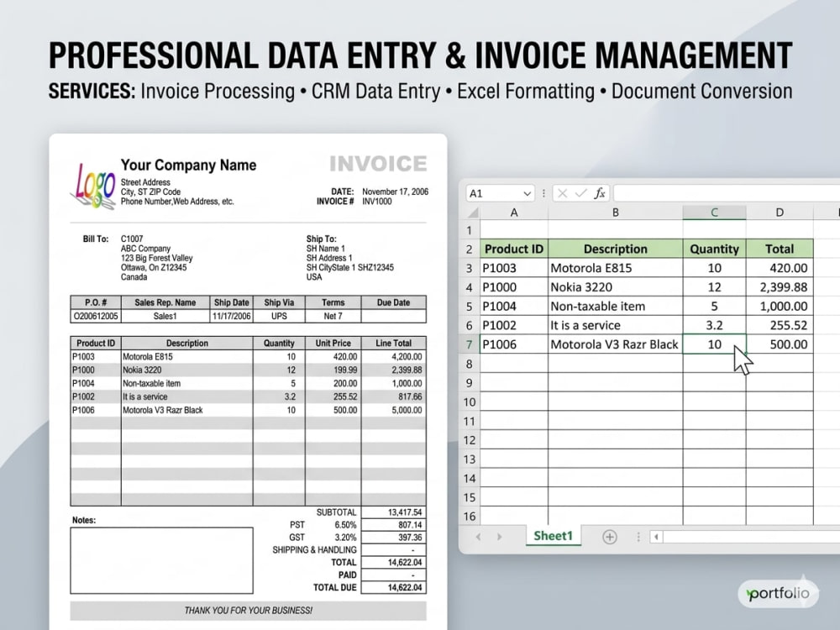Select spreadsheet cell Motorola V3 Razr Black
This screenshot has width=840, height=630.
tap(616, 344)
